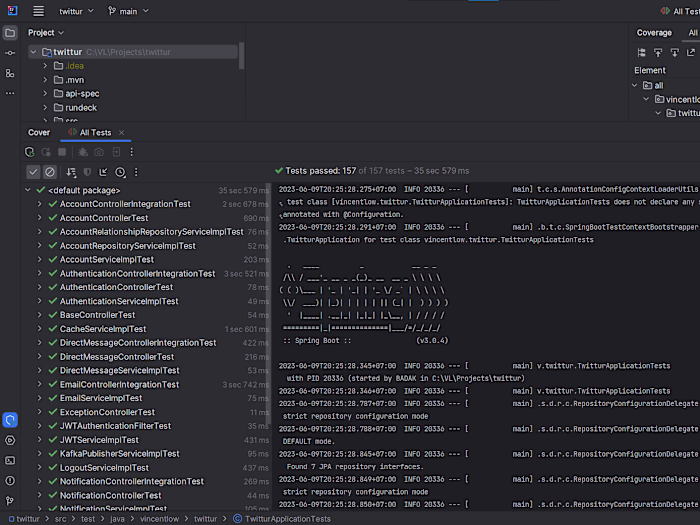Toggle Show Passed tests checkmark
Viewport: 700px width, 525px height.
(x=33, y=172)
